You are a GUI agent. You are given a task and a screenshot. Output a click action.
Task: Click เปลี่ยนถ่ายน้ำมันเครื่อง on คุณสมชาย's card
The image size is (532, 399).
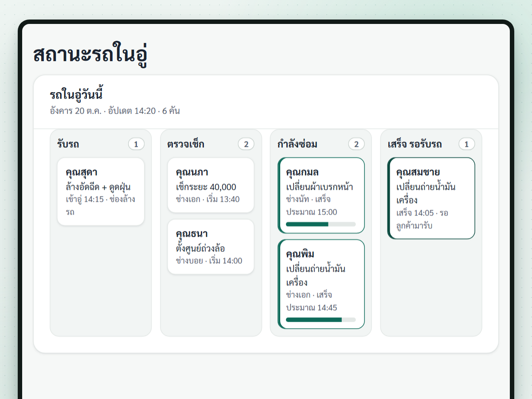pyautogui.click(x=426, y=194)
